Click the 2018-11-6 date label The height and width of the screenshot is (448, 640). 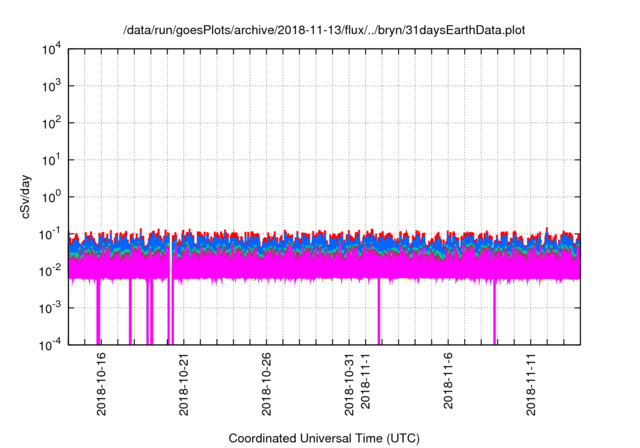pos(448,381)
